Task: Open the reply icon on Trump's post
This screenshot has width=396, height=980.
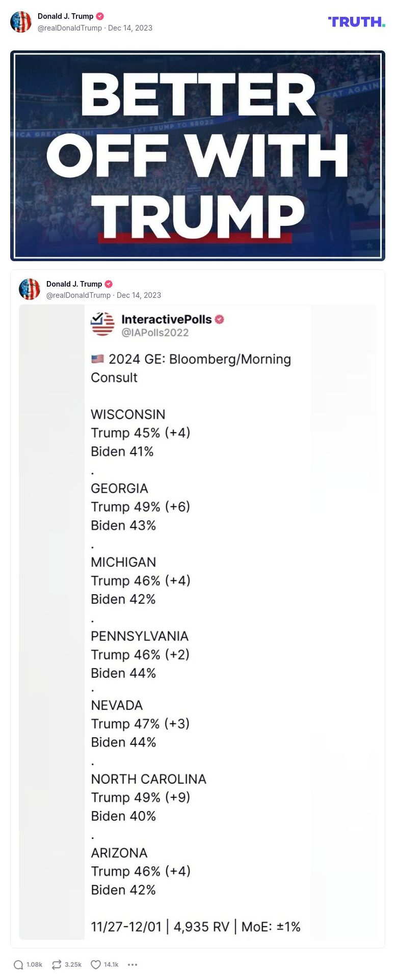Action: point(19,964)
